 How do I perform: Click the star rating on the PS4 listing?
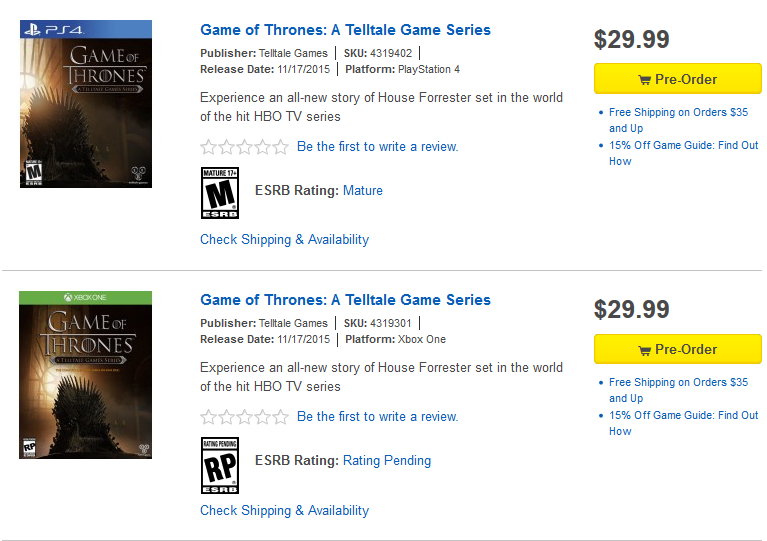tap(244, 147)
